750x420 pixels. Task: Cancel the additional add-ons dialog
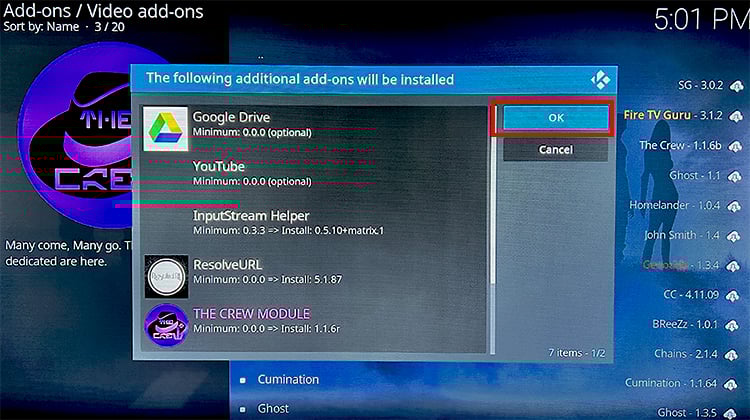556,150
